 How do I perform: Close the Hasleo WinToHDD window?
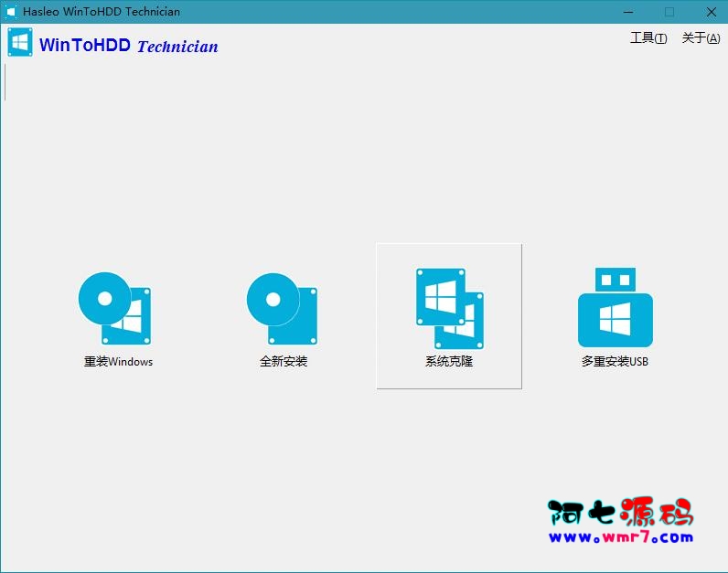point(711,12)
